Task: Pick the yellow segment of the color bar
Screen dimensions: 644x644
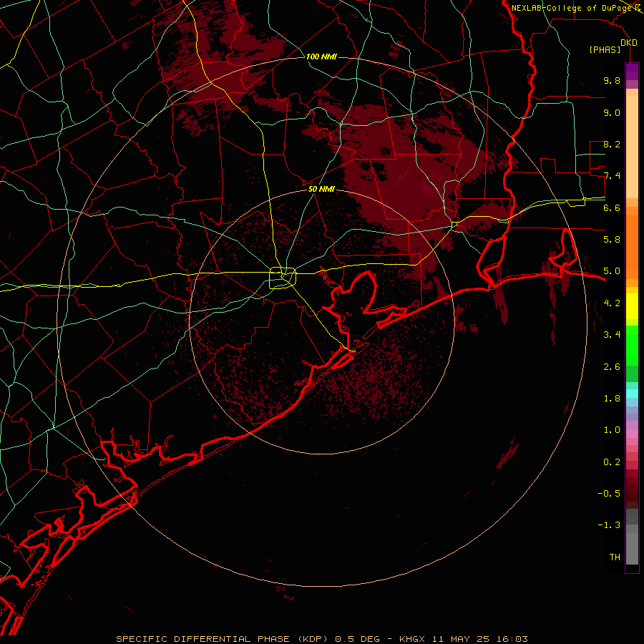Action: [x=632, y=306]
